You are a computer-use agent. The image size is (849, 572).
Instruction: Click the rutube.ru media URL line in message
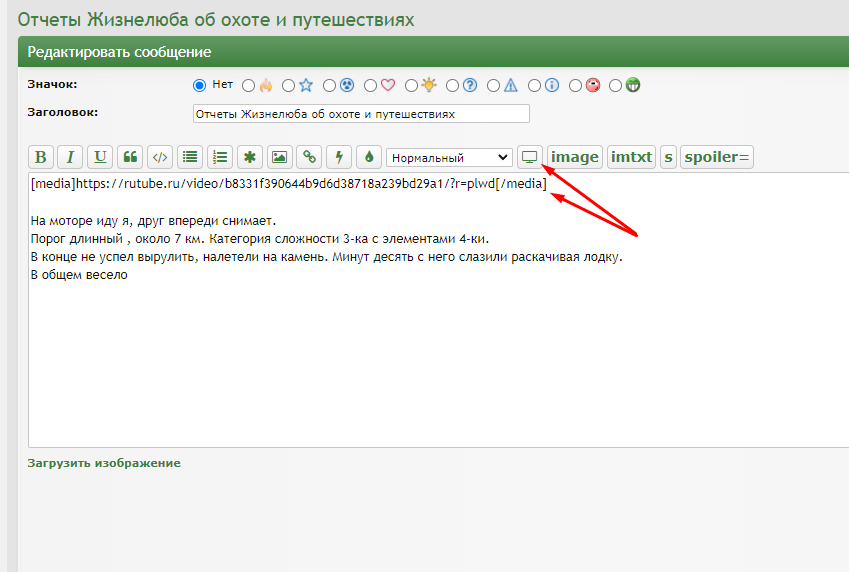pyautogui.click(x=289, y=184)
